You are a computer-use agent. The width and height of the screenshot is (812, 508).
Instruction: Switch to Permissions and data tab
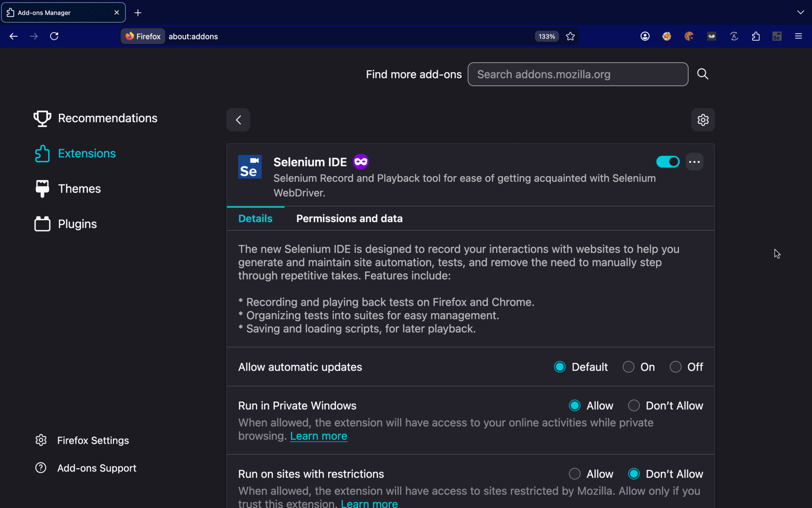[x=349, y=218]
